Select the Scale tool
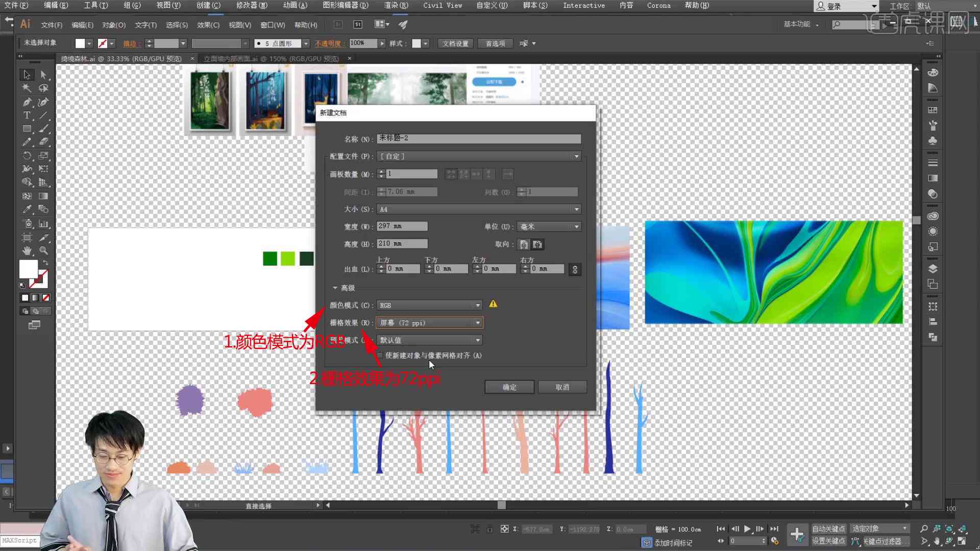This screenshot has height=551, width=980. tap(43, 156)
